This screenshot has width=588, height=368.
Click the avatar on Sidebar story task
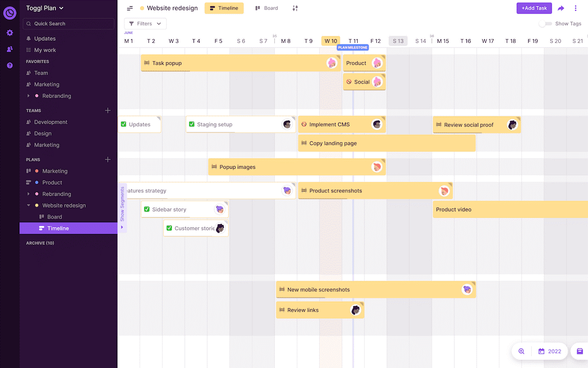point(220,210)
